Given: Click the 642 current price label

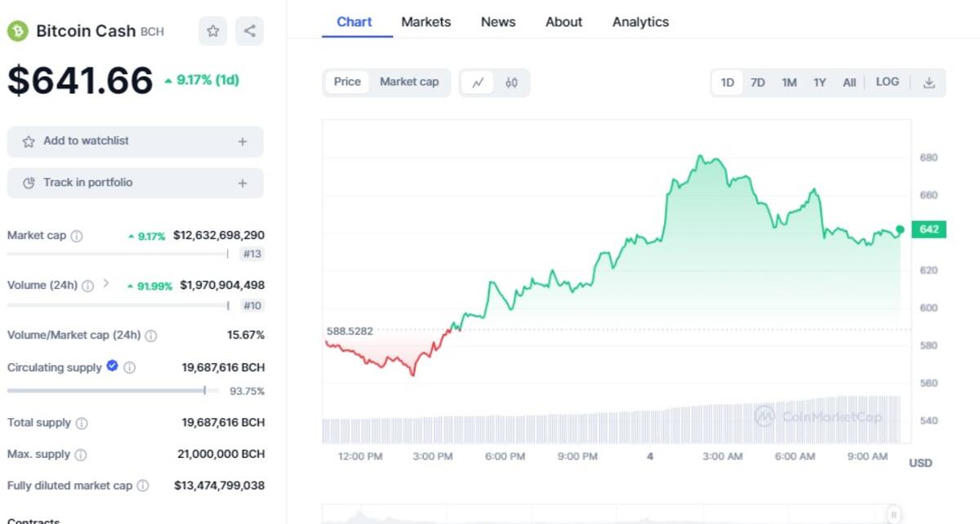Looking at the screenshot, I should pos(929,229).
